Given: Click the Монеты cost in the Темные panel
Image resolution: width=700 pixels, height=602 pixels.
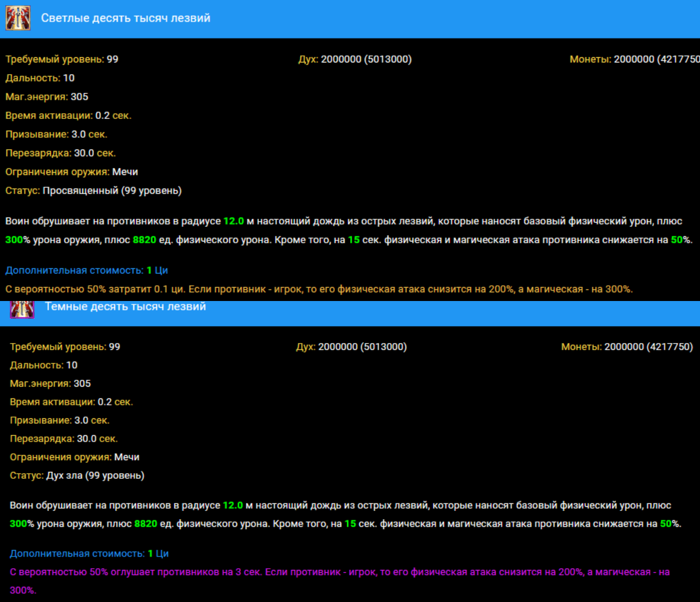Looking at the screenshot, I should click(627, 347).
